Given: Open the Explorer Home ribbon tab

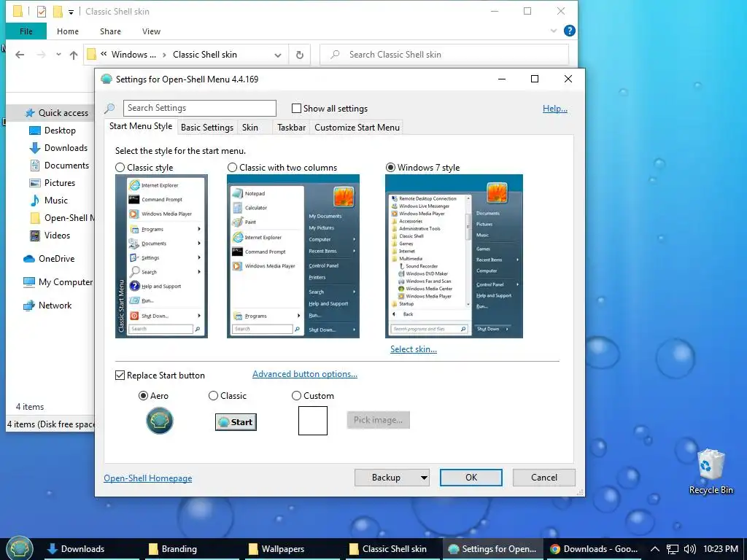Looking at the screenshot, I should [x=68, y=31].
